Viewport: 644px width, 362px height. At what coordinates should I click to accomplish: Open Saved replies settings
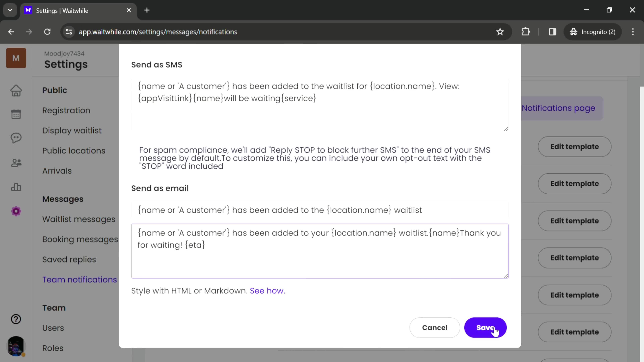69,259
